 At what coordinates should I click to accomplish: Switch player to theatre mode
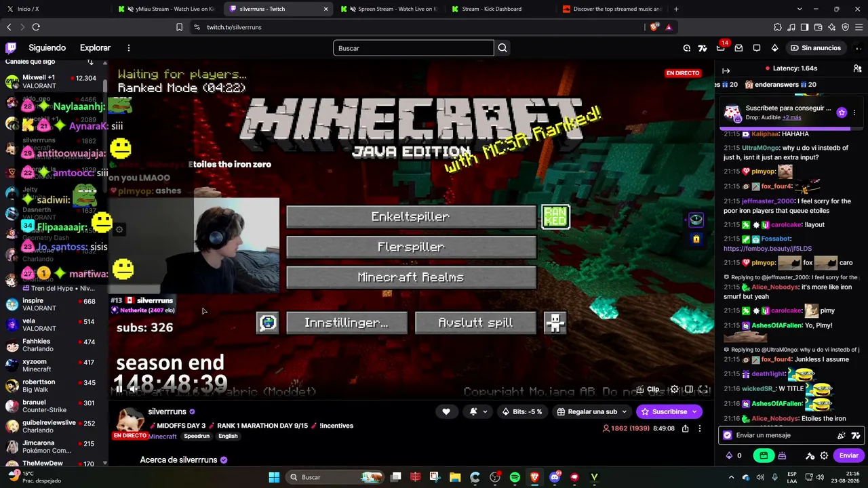689,389
